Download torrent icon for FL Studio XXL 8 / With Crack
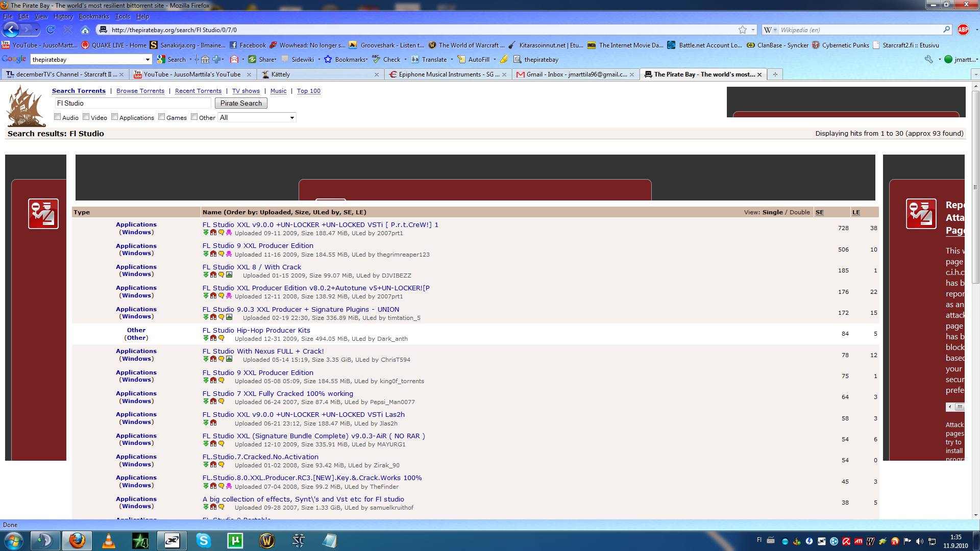The height and width of the screenshot is (551, 980). pyautogui.click(x=206, y=275)
